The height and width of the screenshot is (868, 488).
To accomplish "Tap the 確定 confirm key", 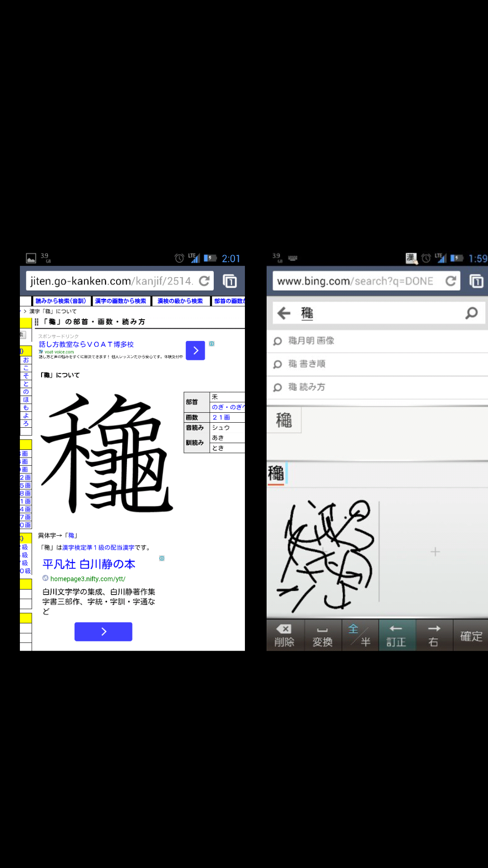I will pyautogui.click(x=471, y=636).
